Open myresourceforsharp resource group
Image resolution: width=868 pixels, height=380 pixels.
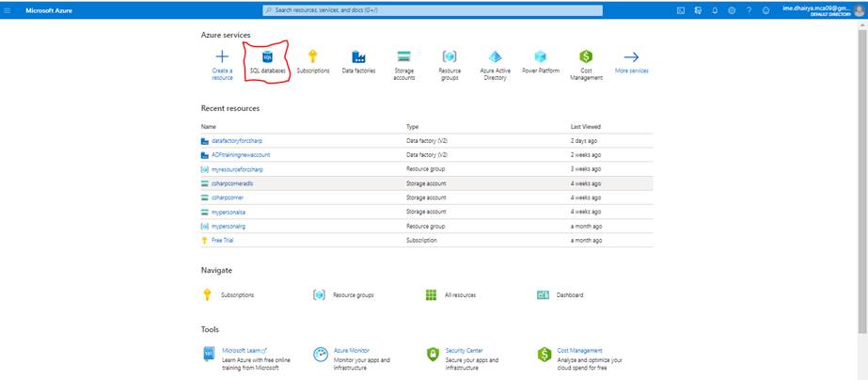[x=237, y=169]
